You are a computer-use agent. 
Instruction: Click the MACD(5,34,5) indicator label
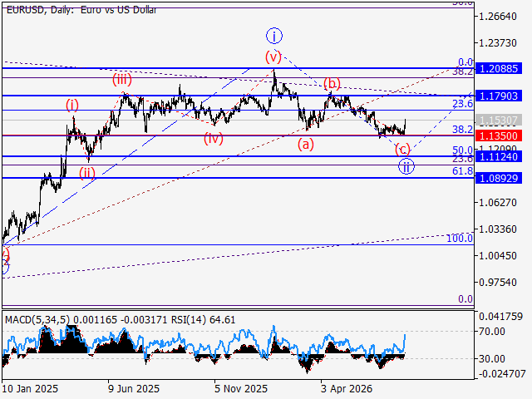tap(37, 319)
